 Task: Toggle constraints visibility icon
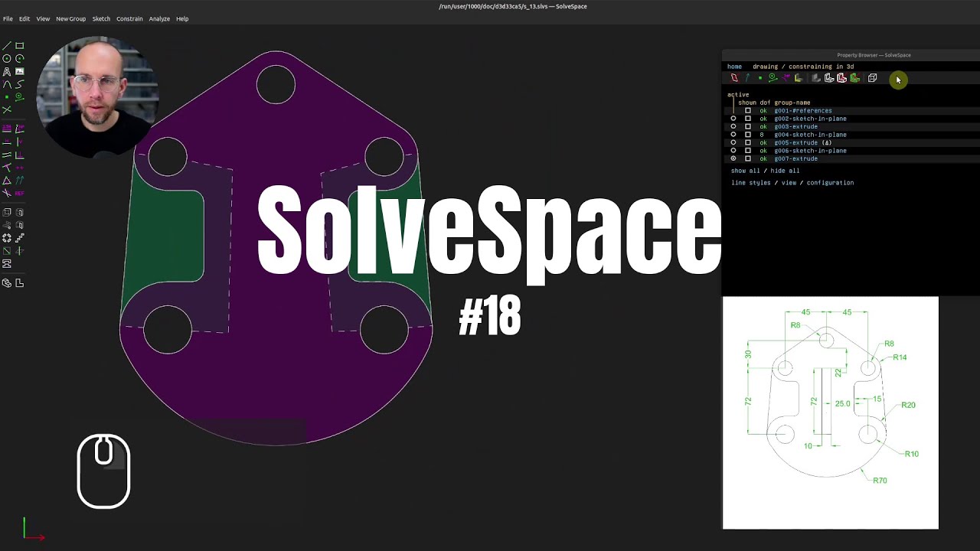pyautogui.click(x=786, y=78)
